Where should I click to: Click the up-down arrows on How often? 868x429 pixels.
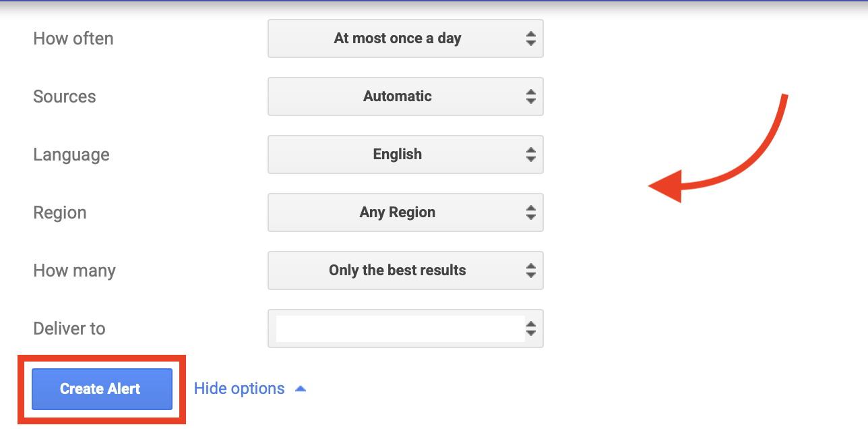[531, 38]
